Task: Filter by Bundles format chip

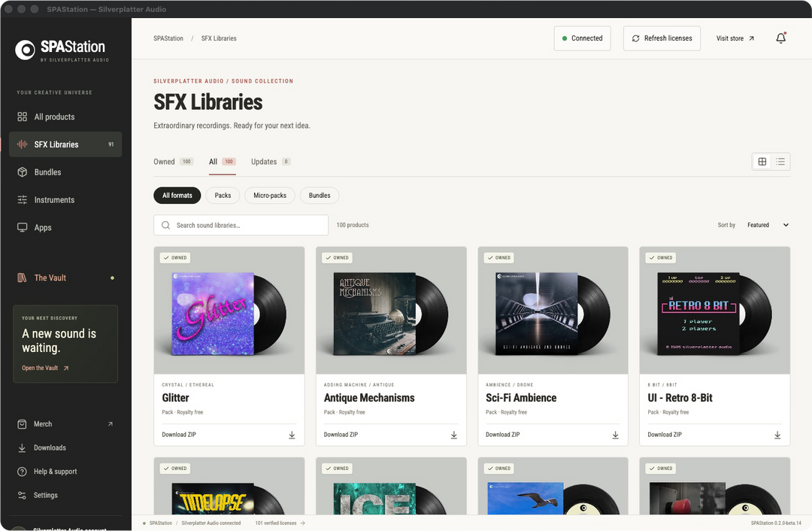Action: click(320, 196)
